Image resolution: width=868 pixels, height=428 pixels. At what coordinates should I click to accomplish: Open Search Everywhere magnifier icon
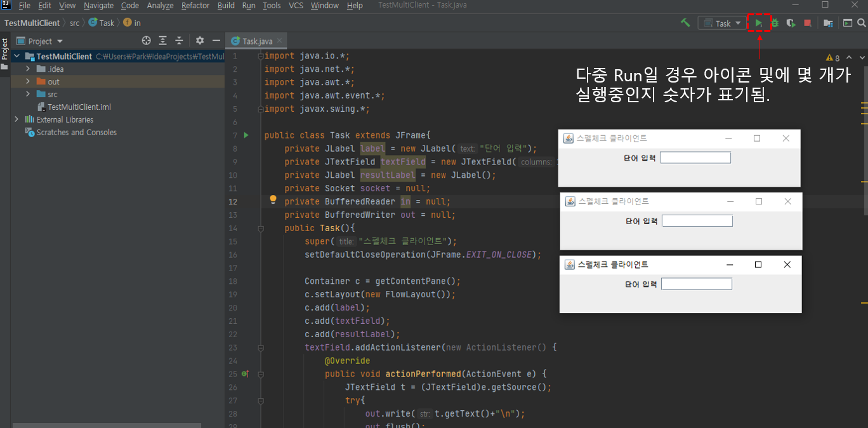point(862,23)
